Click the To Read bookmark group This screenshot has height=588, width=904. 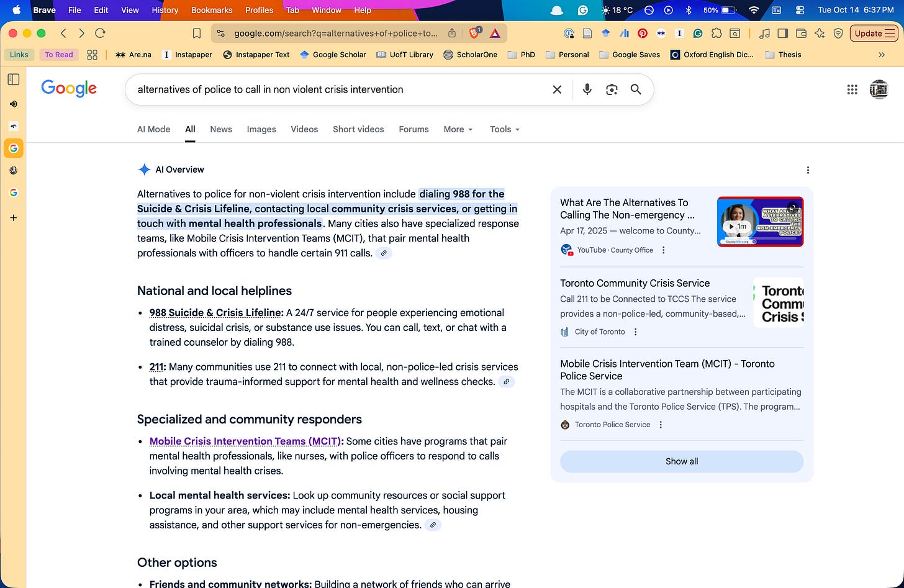[59, 55]
